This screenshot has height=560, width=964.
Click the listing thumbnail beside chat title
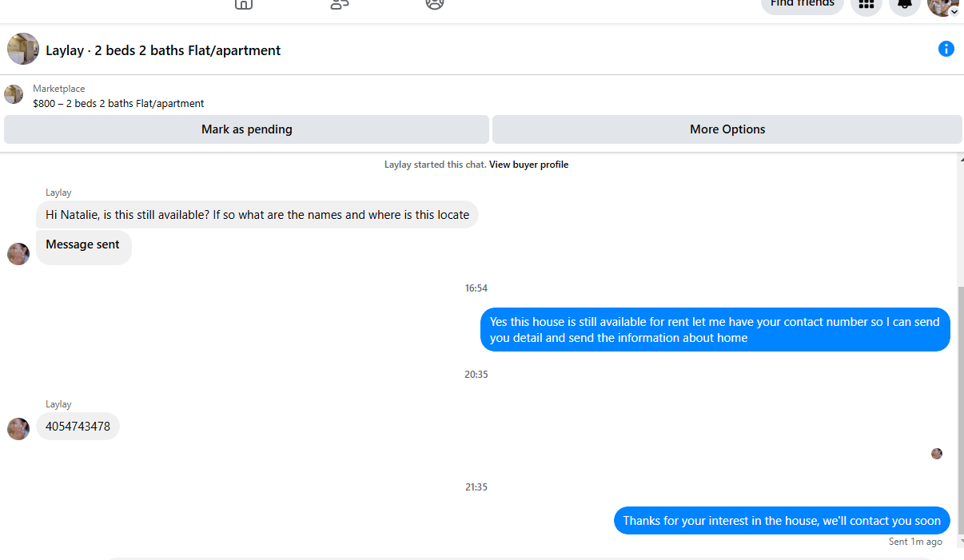(23, 49)
